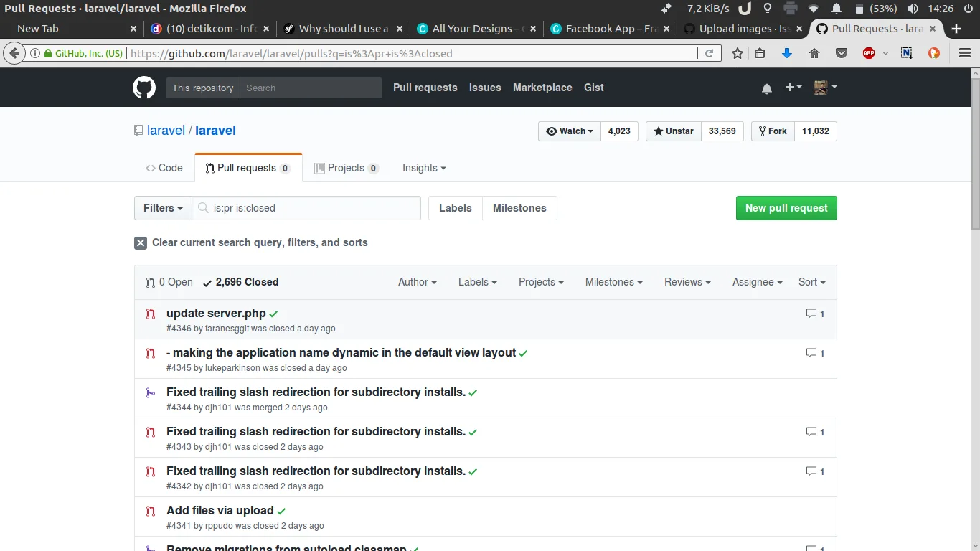The height and width of the screenshot is (551, 980).
Task: Save page to Pocket icon
Action: point(842,53)
